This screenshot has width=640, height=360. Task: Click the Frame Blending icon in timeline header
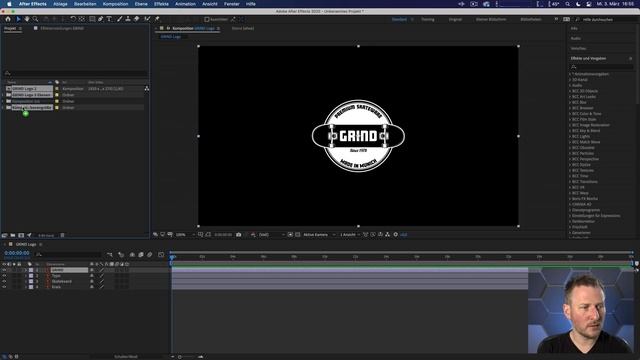(x=141, y=254)
